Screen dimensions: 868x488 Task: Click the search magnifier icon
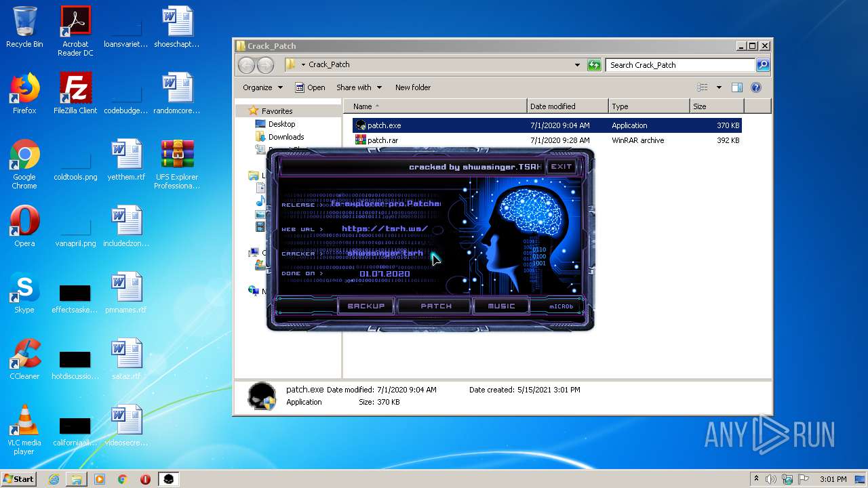(x=763, y=65)
